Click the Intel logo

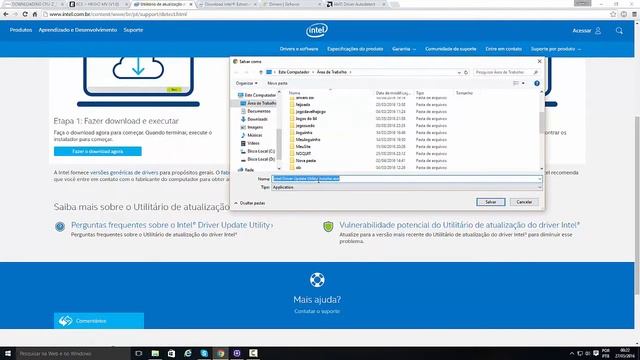tap(317, 30)
